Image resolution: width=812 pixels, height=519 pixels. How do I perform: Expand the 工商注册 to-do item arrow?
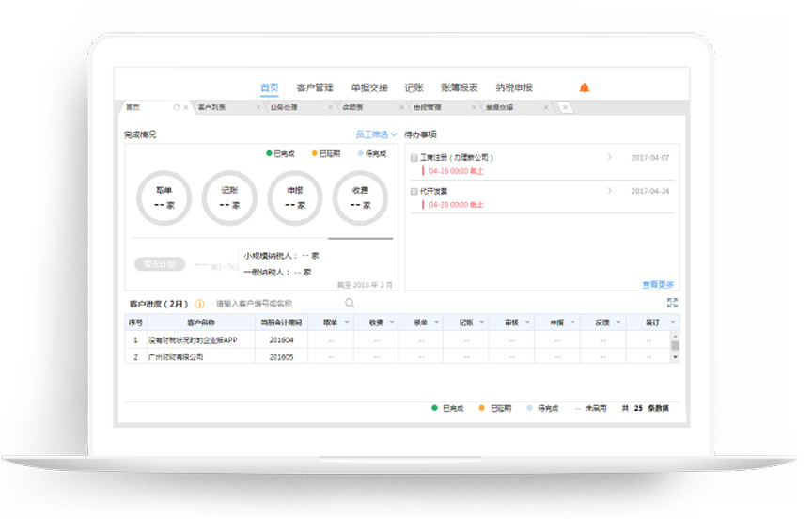tap(610, 158)
